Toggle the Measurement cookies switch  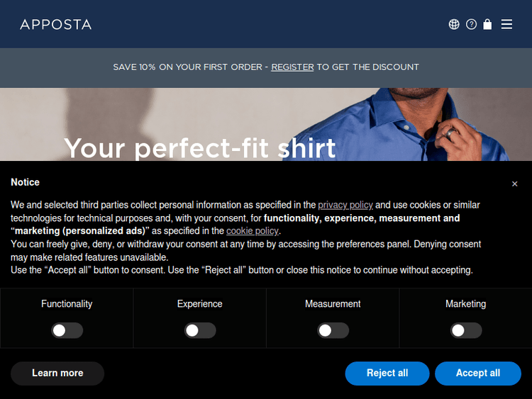pos(333,330)
